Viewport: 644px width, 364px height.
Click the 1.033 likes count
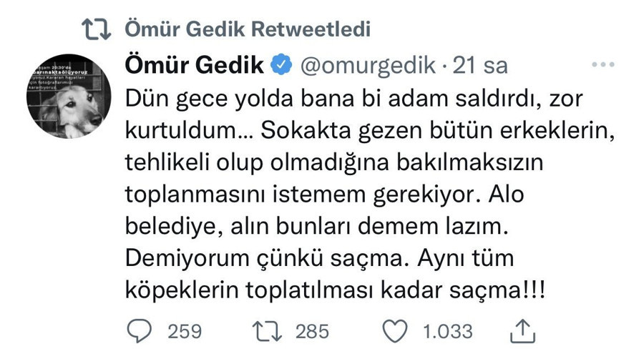pos(446,331)
